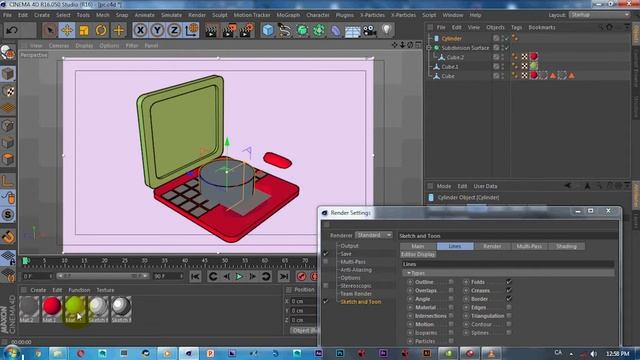
Task: Select the Cube.1 object in Object Manager
Action: click(x=450, y=67)
